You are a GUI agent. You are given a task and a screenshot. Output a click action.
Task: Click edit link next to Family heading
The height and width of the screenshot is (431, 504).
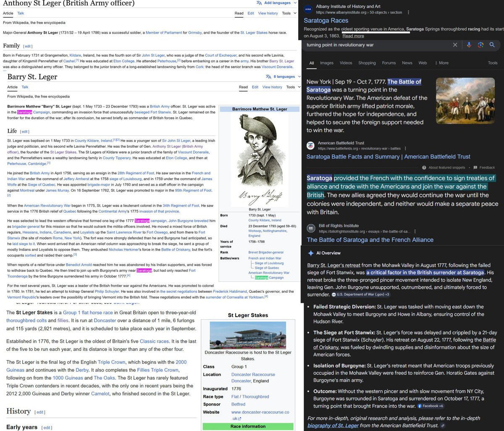point(28,46)
